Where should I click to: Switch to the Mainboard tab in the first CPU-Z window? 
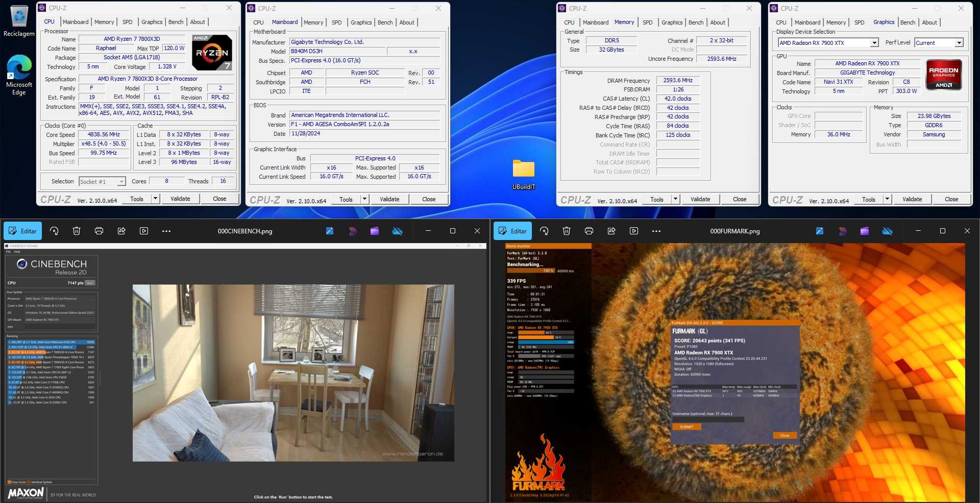[76, 22]
